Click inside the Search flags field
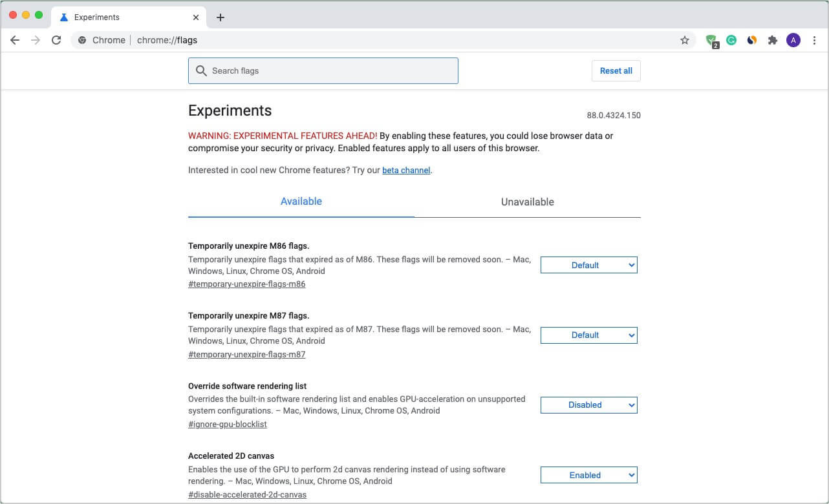Viewport: 829px width, 504px height. coord(323,71)
